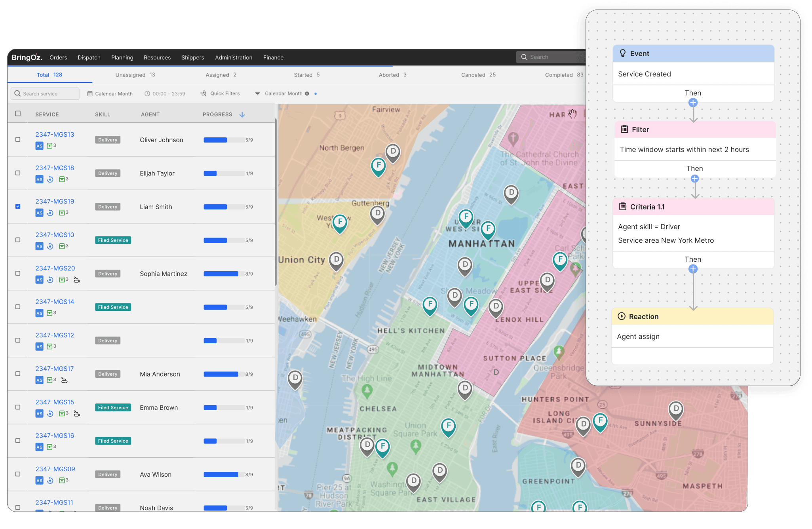Click the F map pin near North Bergen

(378, 167)
